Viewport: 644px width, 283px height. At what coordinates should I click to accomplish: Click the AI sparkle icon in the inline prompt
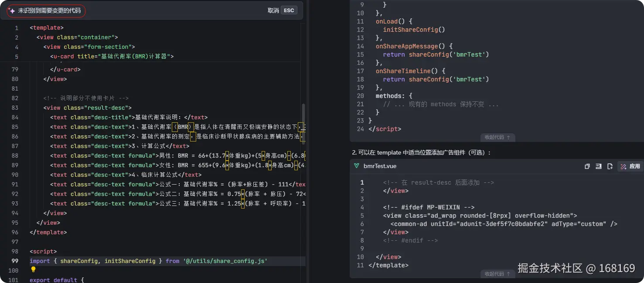point(12,10)
